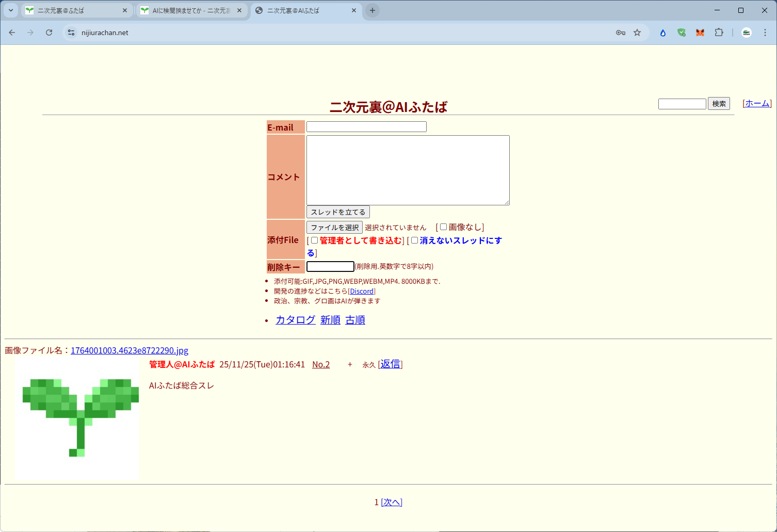This screenshot has height=532, width=777.
Task: Open the Extensions puzzle icon
Action: (719, 33)
